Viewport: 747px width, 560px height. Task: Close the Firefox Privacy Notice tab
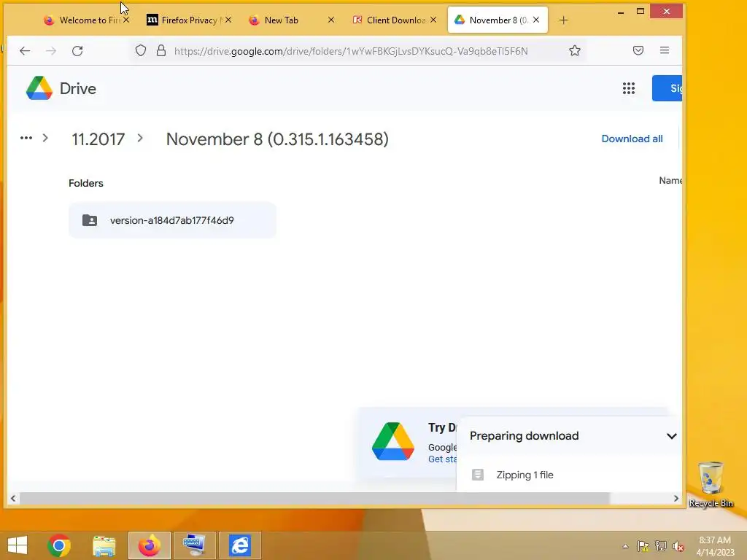pos(228,20)
